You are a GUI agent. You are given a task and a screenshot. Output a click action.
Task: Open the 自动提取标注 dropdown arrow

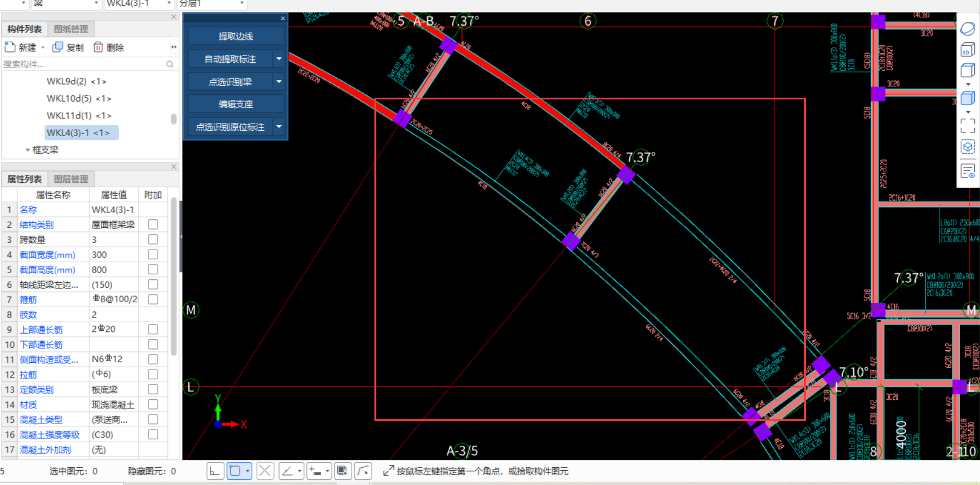[x=279, y=59]
